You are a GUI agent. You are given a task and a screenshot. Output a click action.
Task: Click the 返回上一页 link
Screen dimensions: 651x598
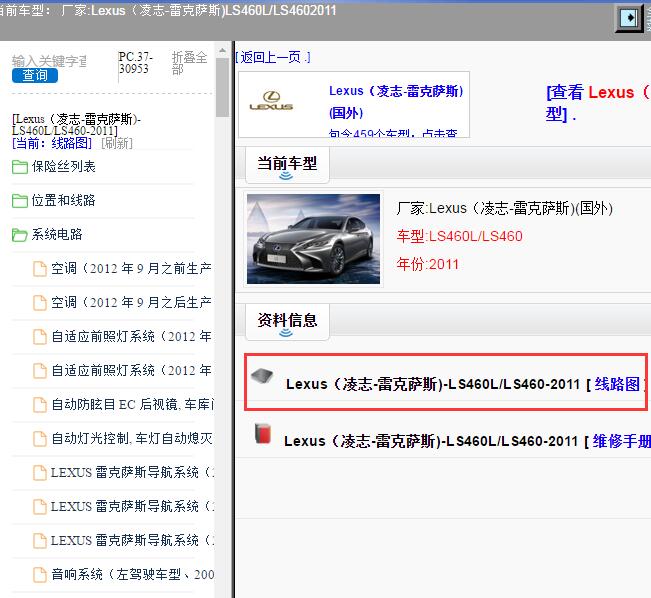(273, 57)
